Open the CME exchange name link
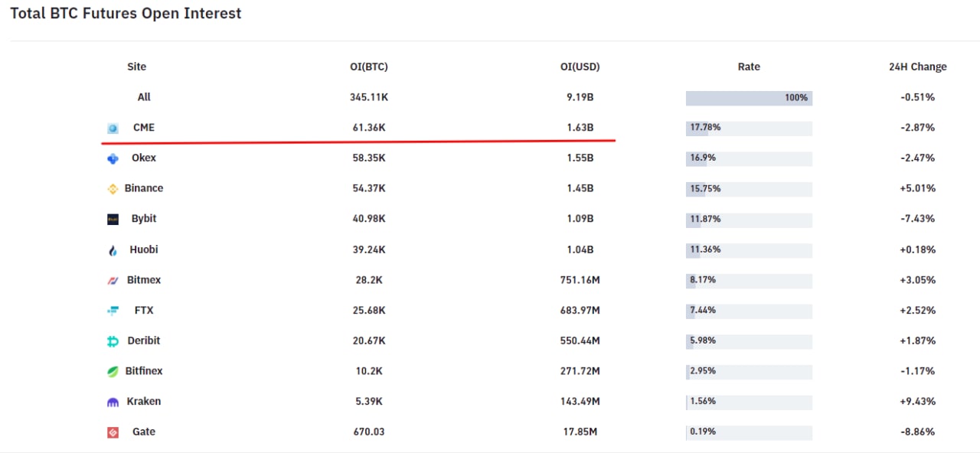Viewport: 980px width, 453px height. point(144,127)
